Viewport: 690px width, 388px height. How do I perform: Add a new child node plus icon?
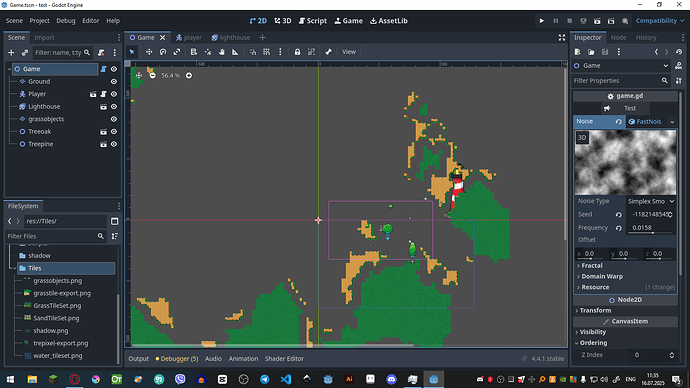[x=11, y=53]
